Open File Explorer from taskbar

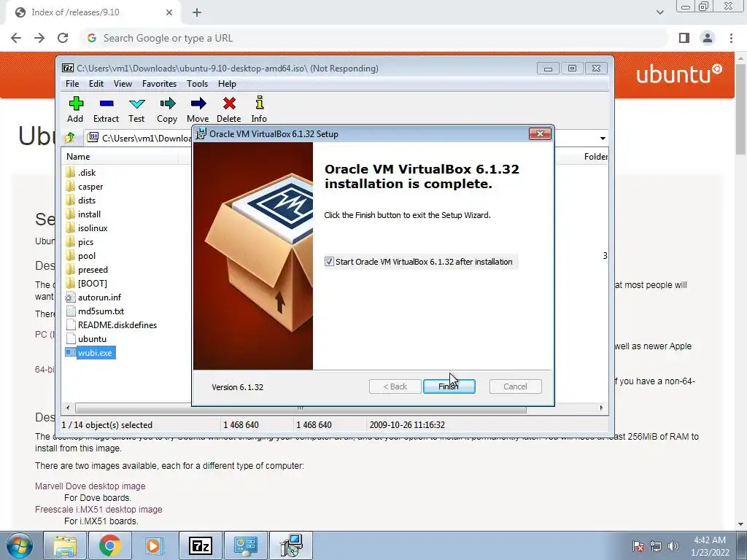65,545
